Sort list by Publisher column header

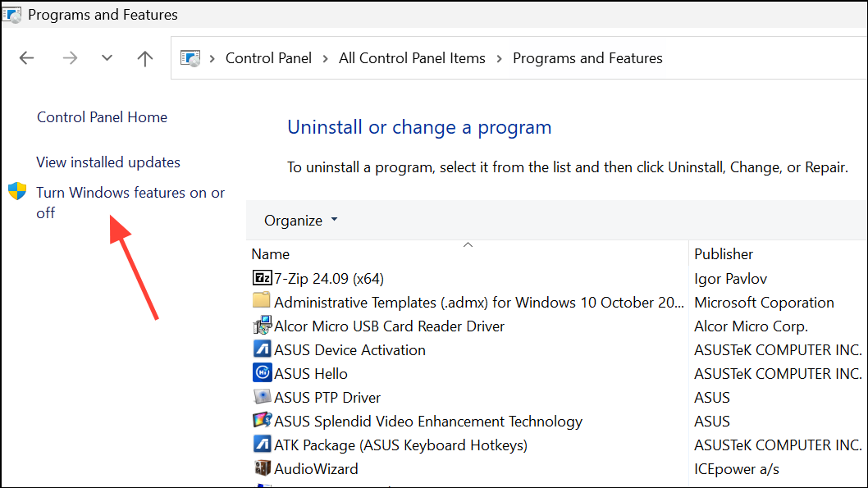(723, 254)
